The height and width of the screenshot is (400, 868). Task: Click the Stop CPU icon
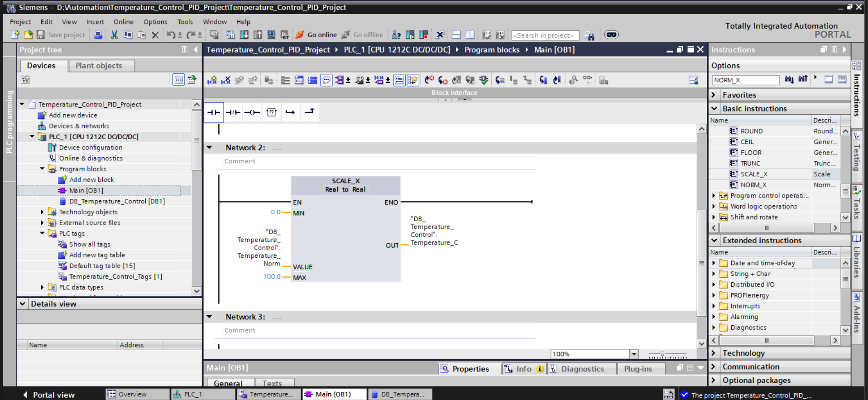tap(424, 35)
